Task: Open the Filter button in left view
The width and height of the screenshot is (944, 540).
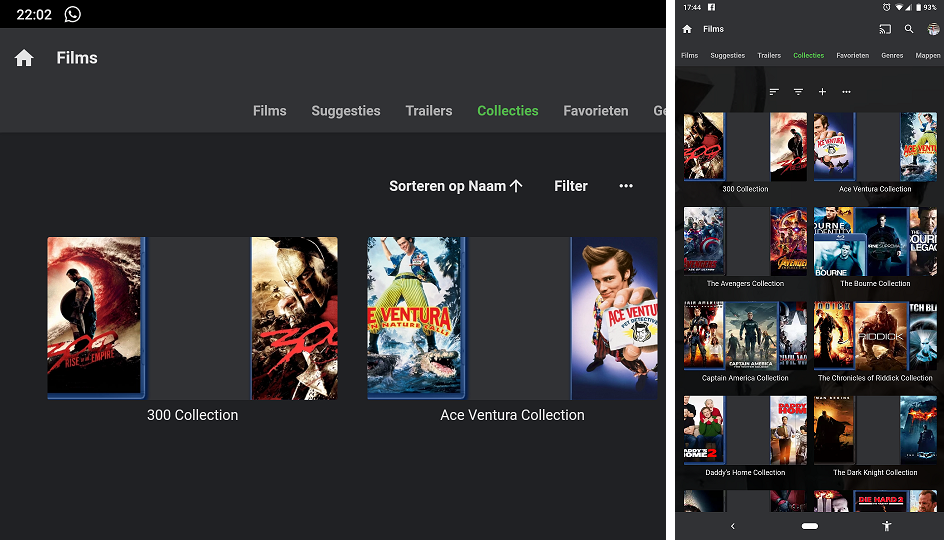Action: [571, 186]
